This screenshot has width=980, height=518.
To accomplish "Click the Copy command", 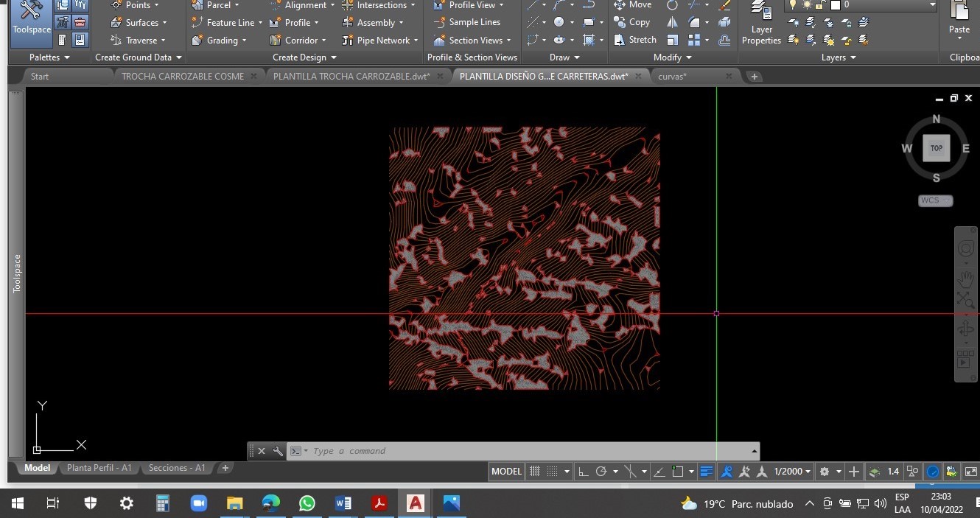I will point(632,22).
